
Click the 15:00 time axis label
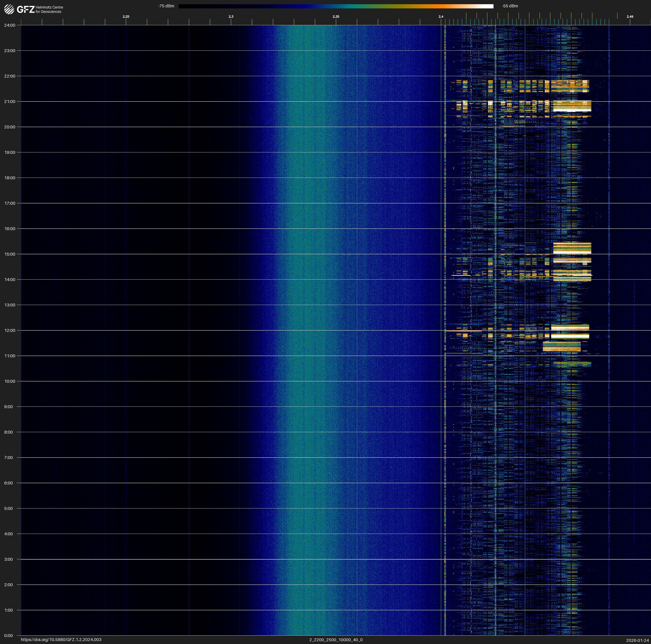click(x=10, y=254)
